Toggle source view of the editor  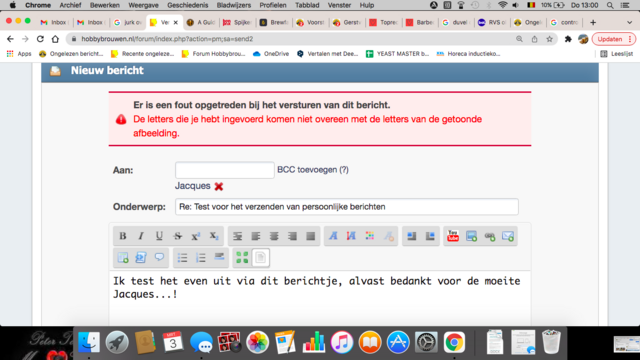point(261,258)
